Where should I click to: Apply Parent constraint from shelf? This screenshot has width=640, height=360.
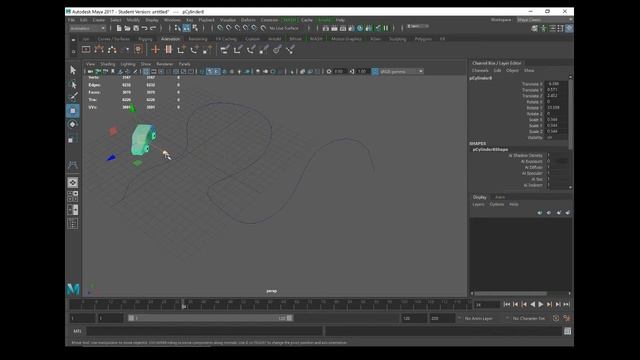pyautogui.click(x=224, y=49)
